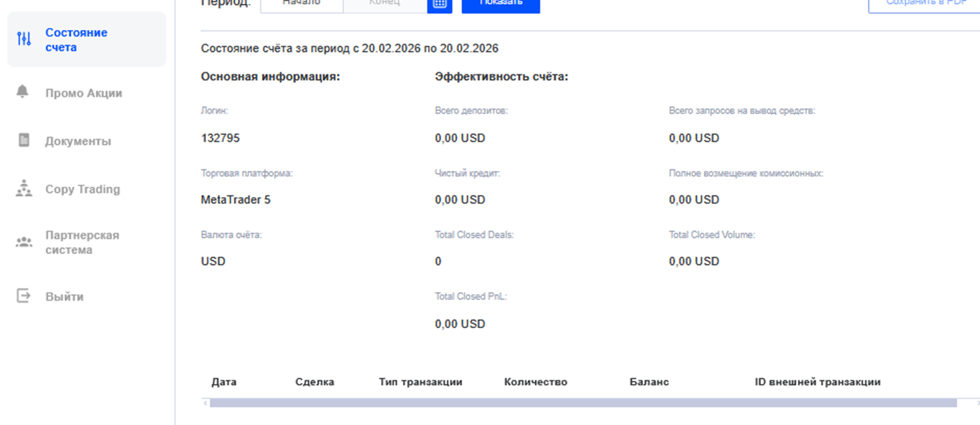Focus the Начало date field
Image resolution: width=980 pixels, height=425 pixels.
(301, 4)
